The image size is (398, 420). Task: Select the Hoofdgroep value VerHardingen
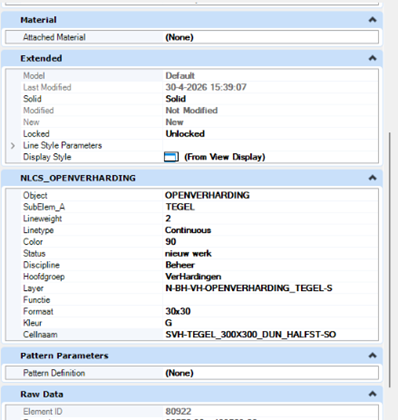tap(193, 277)
